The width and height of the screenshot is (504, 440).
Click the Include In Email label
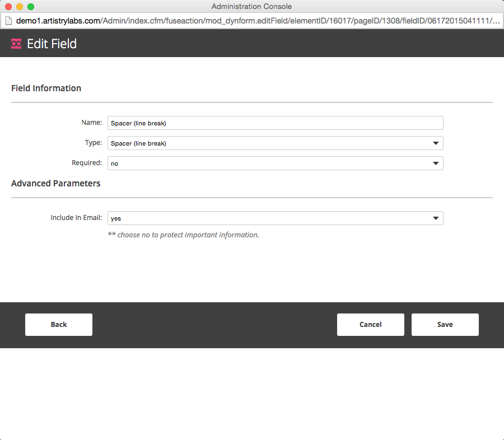(x=76, y=218)
